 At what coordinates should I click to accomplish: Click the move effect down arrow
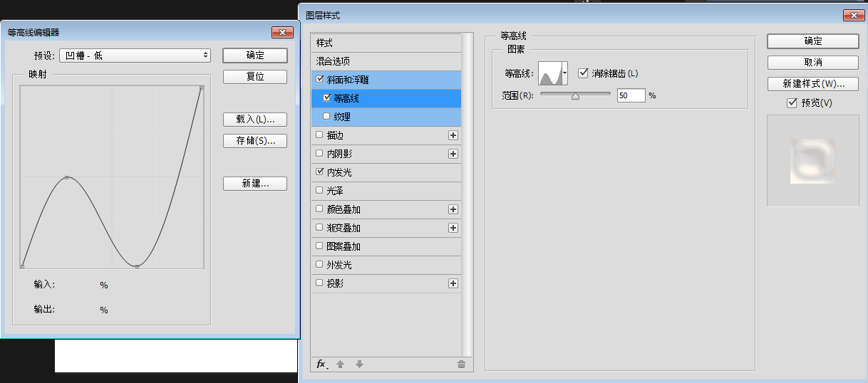(x=359, y=364)
